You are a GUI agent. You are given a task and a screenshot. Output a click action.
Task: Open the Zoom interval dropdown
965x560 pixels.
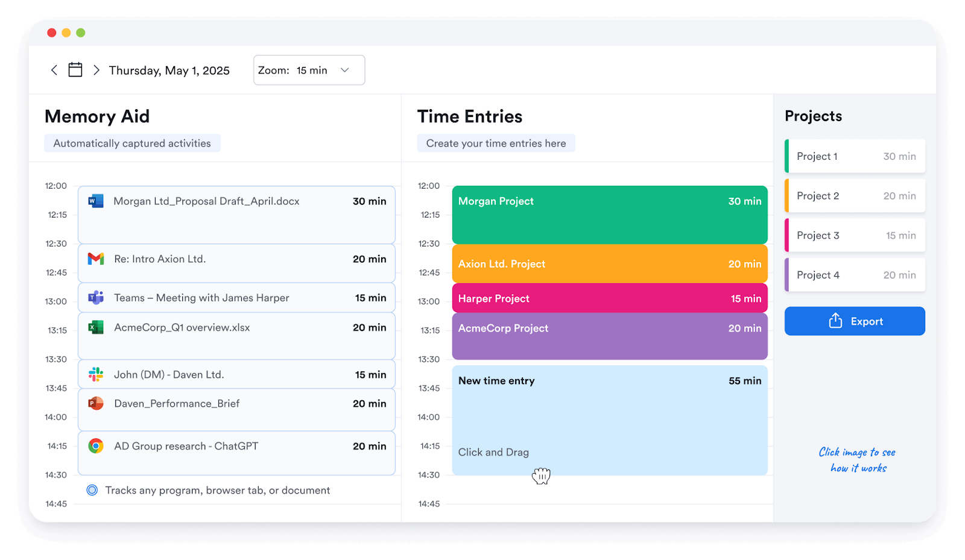pyautogui.click(x=309, y=70)
